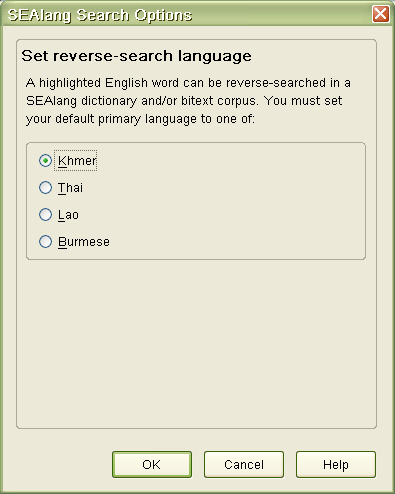Viewport: 395px width, 494px height.
Task: Click the Lao label text
Action: (68, 215)
